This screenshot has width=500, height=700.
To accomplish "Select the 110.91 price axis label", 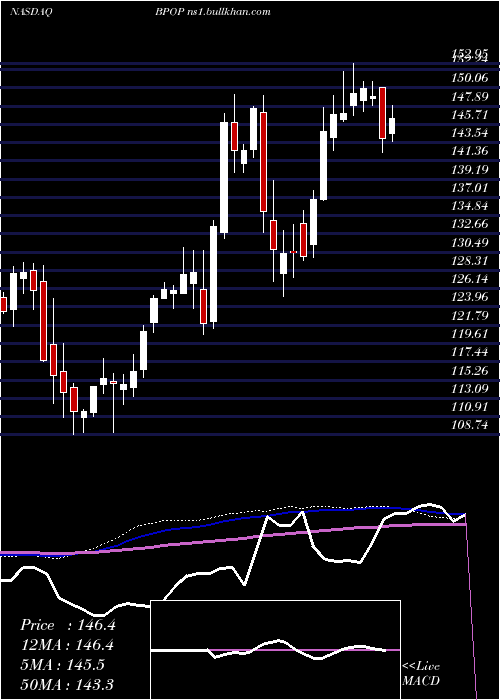I will 469,407.
